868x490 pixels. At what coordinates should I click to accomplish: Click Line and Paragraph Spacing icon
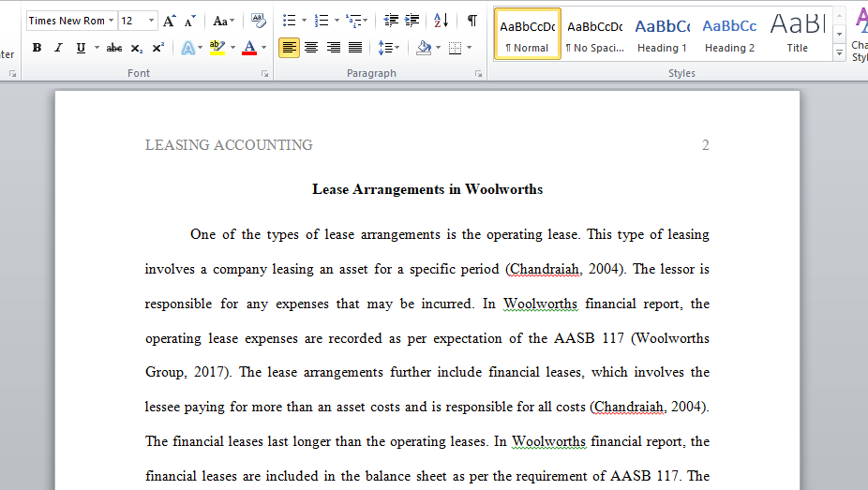(x=388, y=48)
